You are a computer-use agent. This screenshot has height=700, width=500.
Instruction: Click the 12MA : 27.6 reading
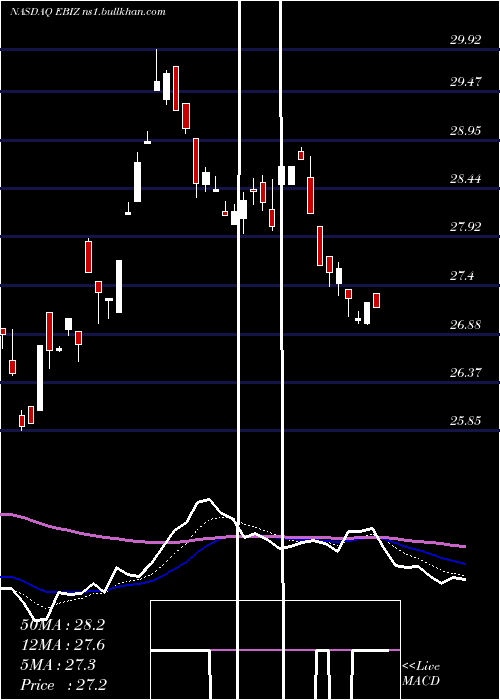pyautogui.click(x=62, y=645)
